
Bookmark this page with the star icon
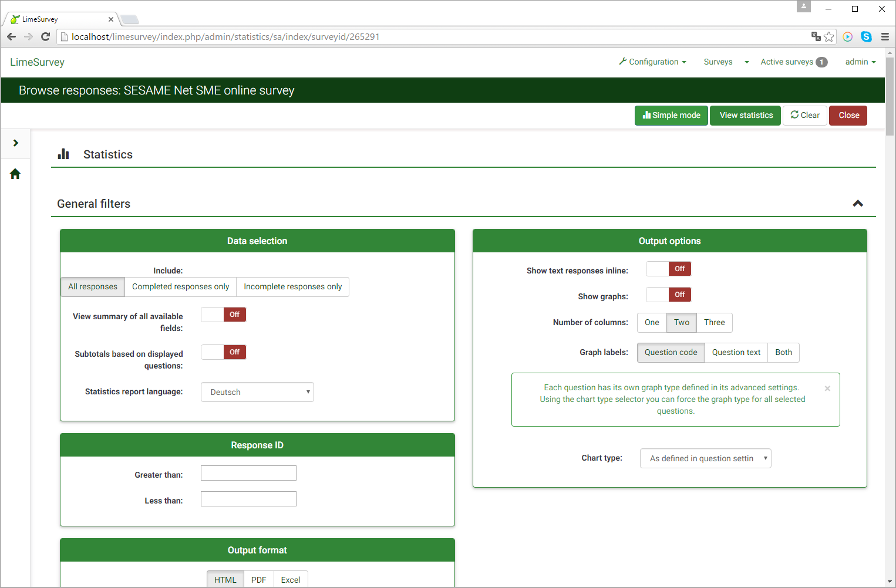point(828,36)
